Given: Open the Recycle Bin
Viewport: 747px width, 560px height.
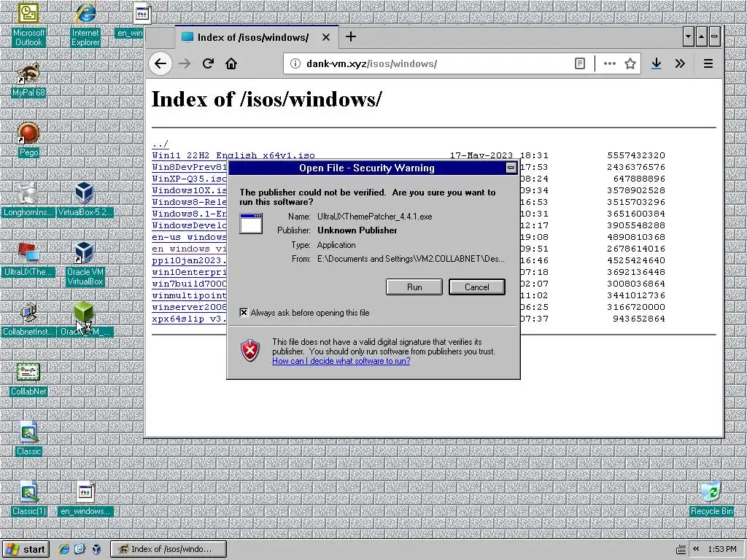Looking at the screenshot, I should [711, 499].
